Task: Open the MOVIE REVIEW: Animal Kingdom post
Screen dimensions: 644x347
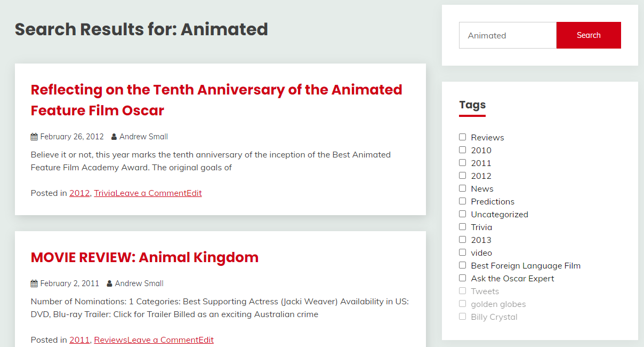Action: coord(144,257)
